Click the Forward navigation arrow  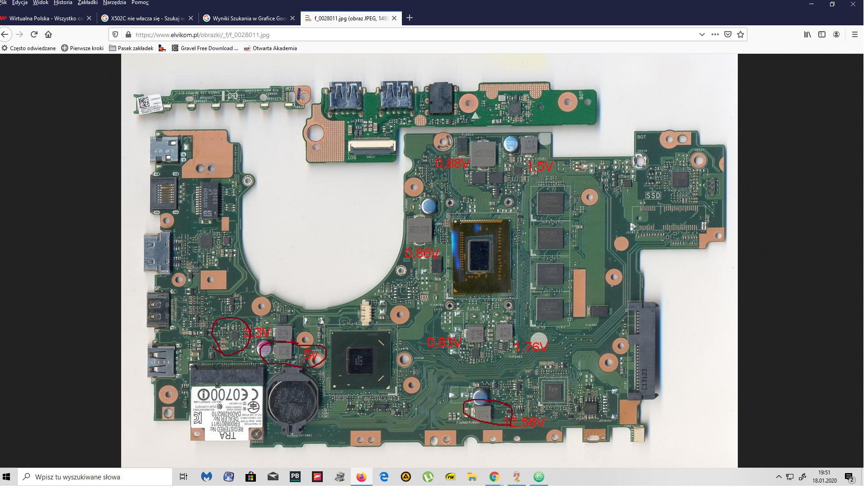point(19,34)
